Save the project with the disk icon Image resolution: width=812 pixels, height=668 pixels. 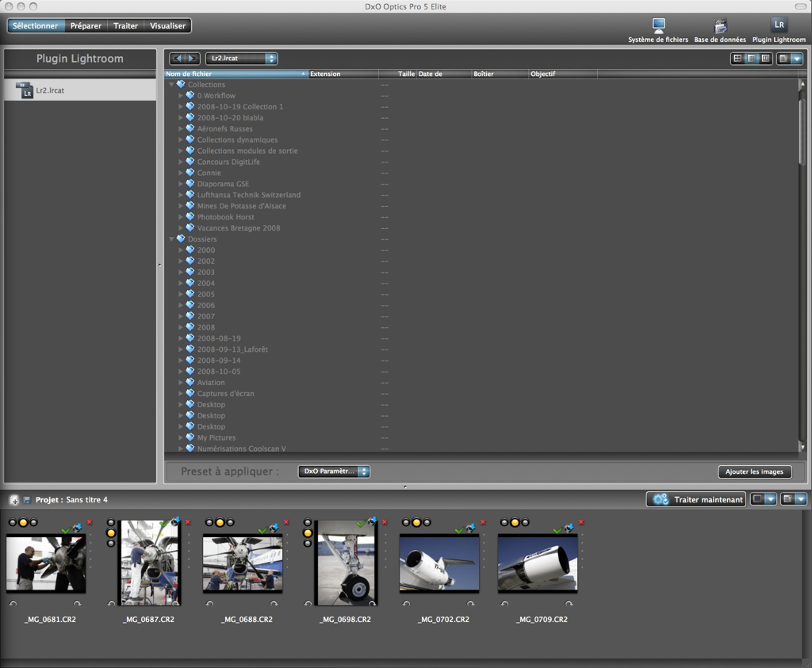pos(26,500)
